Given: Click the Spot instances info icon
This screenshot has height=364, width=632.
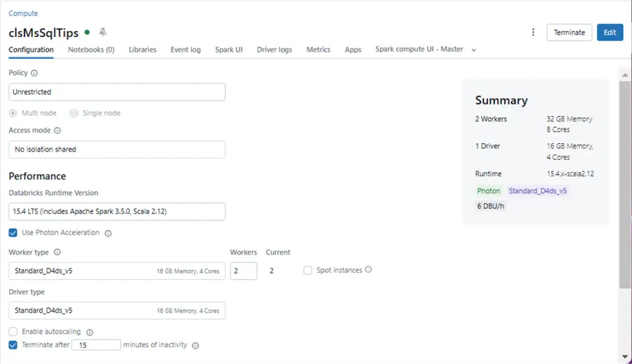Looking at the screenshot, I should 369,269.
